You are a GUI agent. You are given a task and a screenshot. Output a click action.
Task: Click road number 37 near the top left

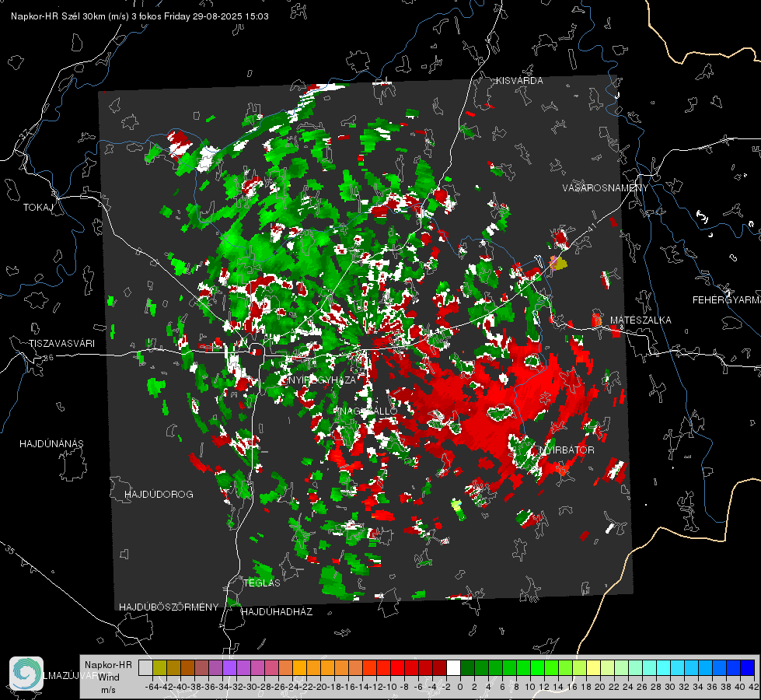pyautogui.click(x=25, y=134)
